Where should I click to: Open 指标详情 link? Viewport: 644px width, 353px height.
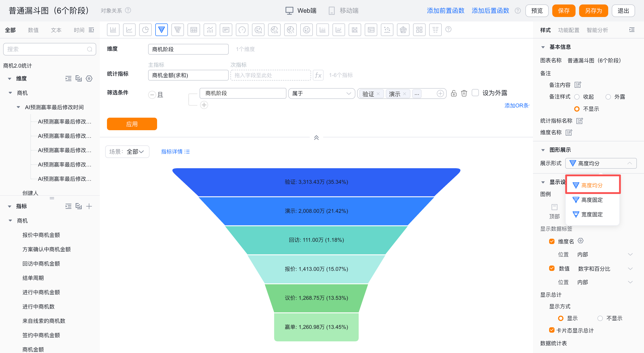pos(175,151)
